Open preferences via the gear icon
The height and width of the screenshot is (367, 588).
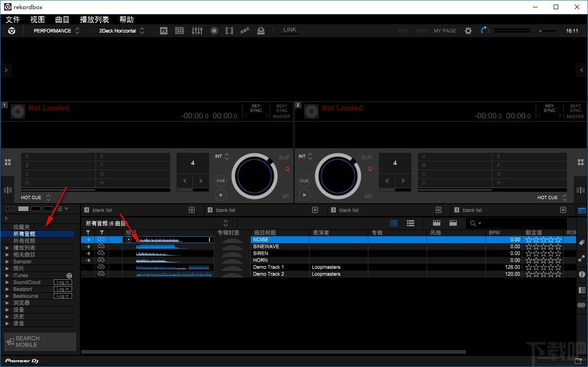tap(468, 31)
